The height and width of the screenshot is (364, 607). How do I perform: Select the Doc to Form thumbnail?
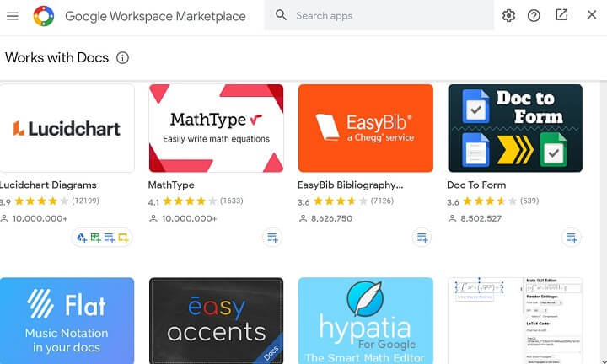pyautogui.click(x=514, y=128)
